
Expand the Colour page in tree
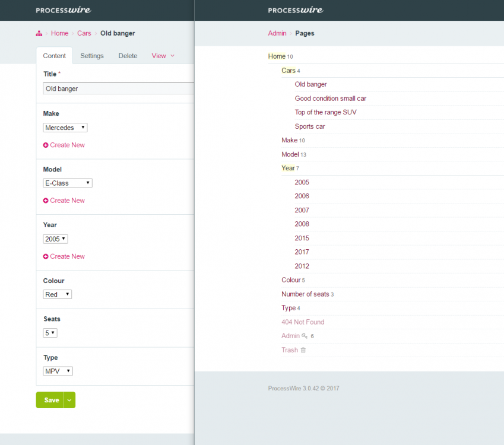(x=291, y=280)
